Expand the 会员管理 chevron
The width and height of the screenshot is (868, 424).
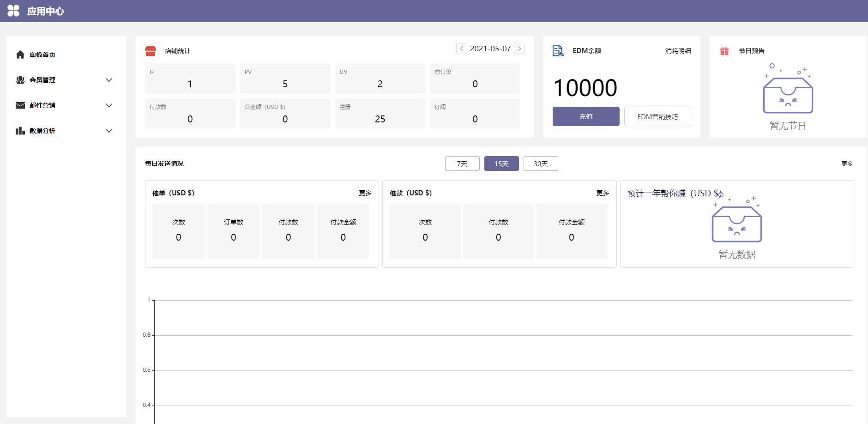[109, 80]
